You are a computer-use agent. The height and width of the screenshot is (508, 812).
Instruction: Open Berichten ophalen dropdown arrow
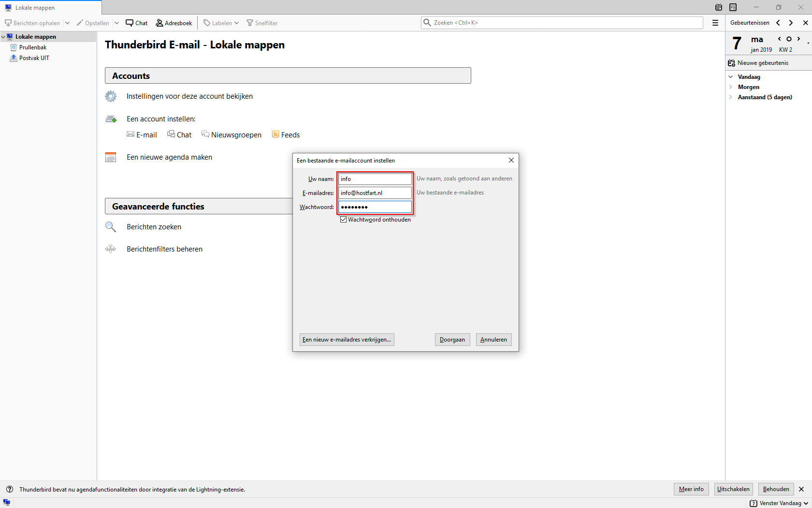coord(67,23)
